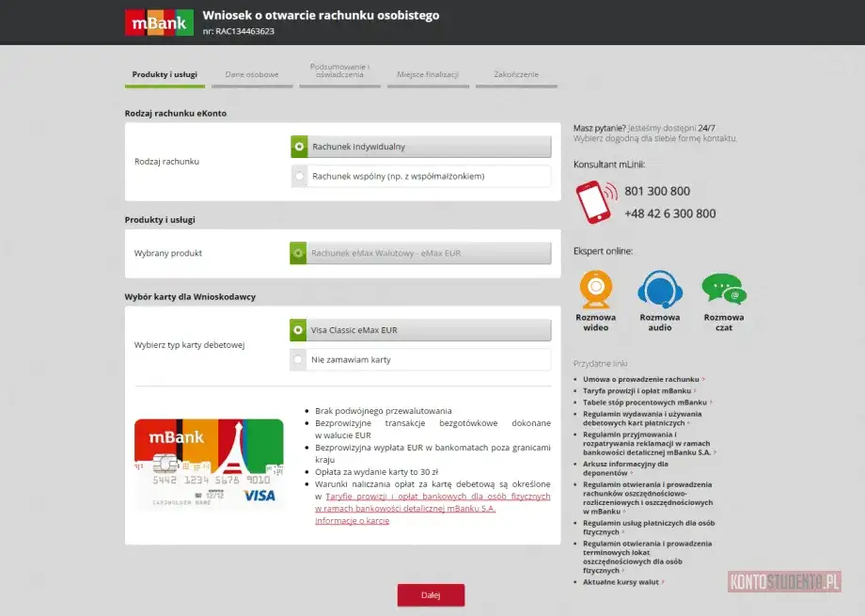865x616 pixels.
Task: Choose Nie zamawiam karty option
Action: [420, 359]
